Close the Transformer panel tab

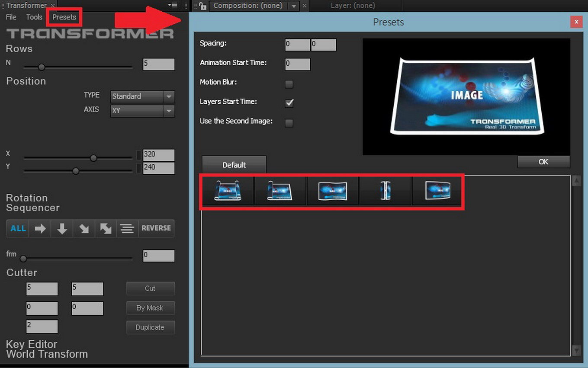52,6
